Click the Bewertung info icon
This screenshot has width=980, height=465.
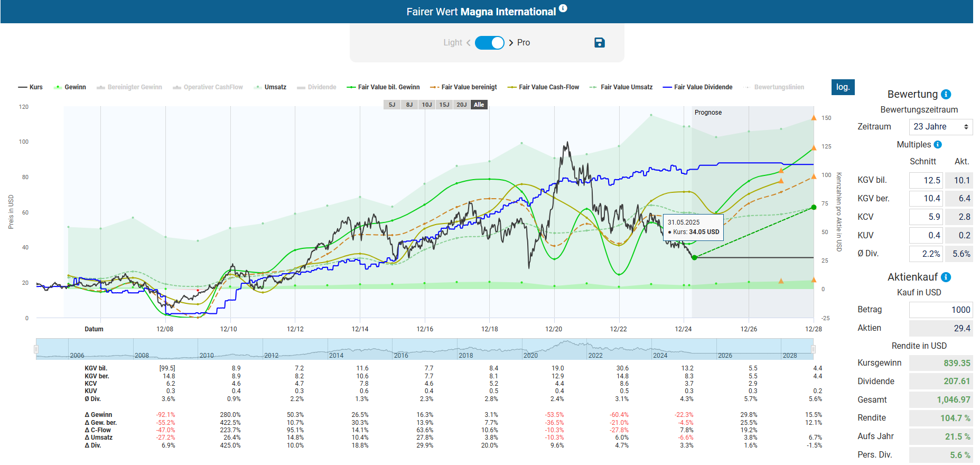[x=946, y=95]
